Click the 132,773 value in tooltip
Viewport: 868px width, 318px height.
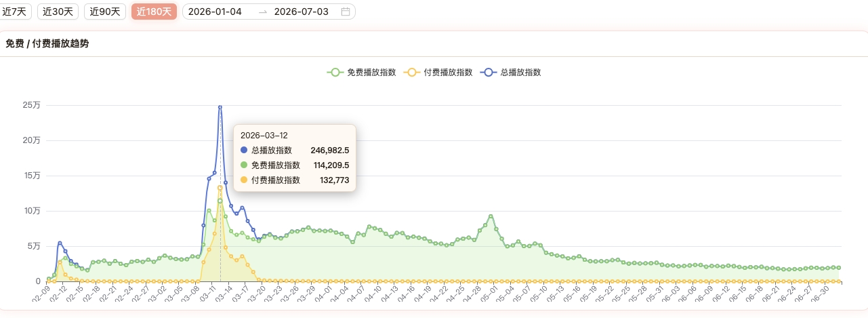click(x=335, y=180)
